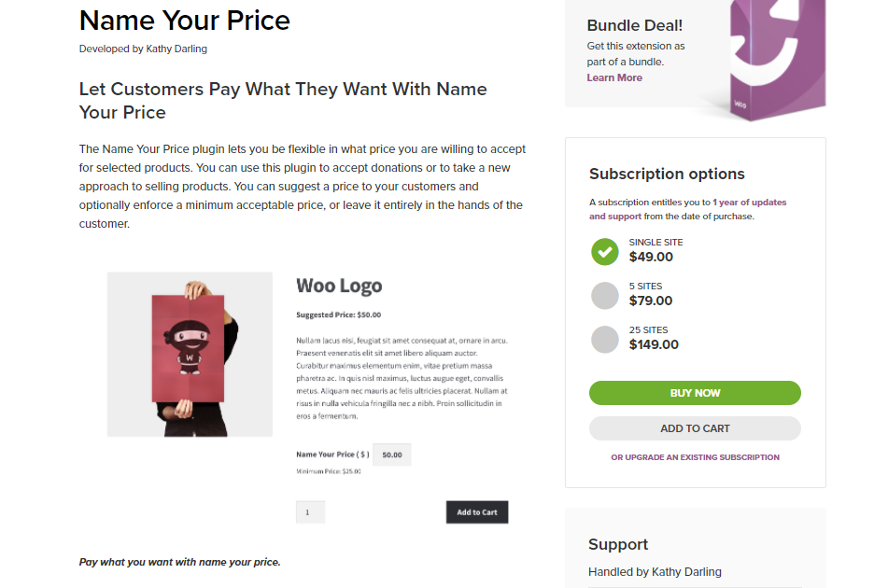Image resolution: width=874 pixels, height=588 pixels.
Task: Click the green Buy Now button
Action: (695, 393)
